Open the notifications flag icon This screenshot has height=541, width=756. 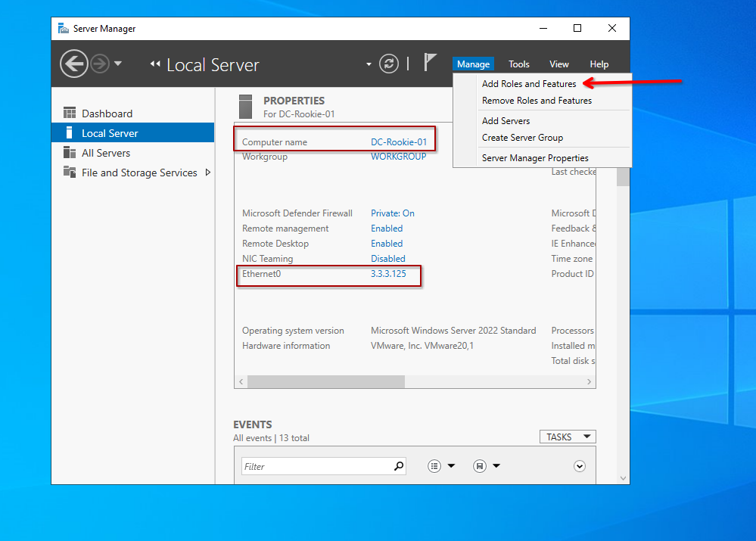tap(430, 63)
